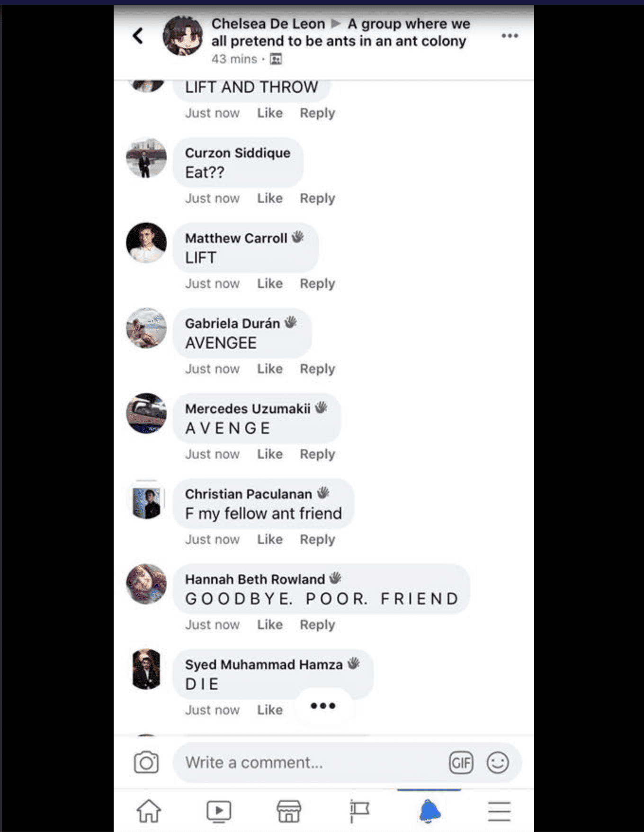Open Mercedes Uzumakii's avatar
The image size is (644, 832).
coord(146,413)
